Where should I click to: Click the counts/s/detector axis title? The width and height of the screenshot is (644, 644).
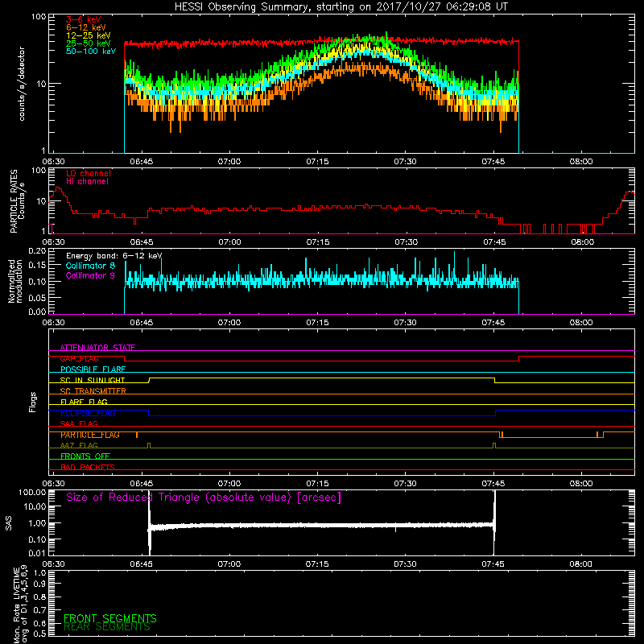click(x=22, y=84)
